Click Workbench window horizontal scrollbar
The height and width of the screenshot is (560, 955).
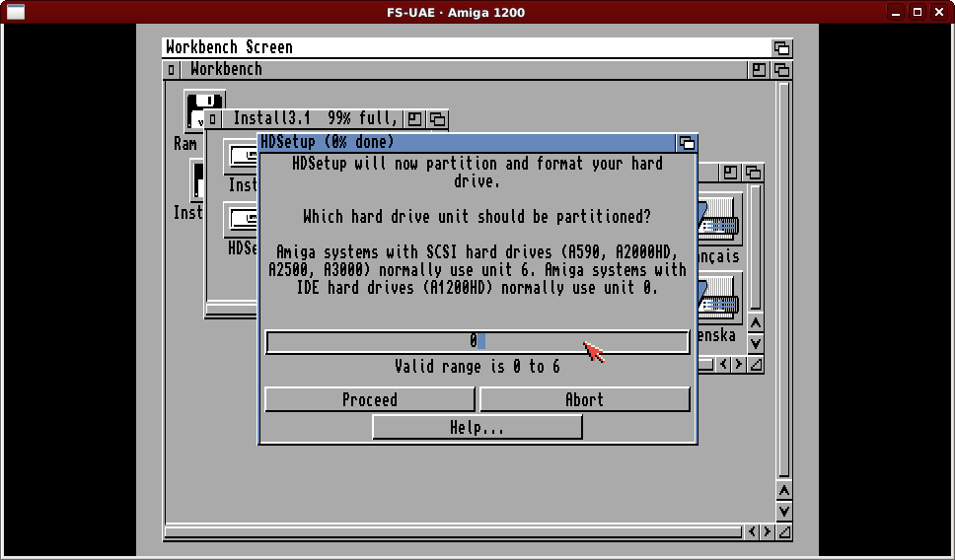[453, 532]
